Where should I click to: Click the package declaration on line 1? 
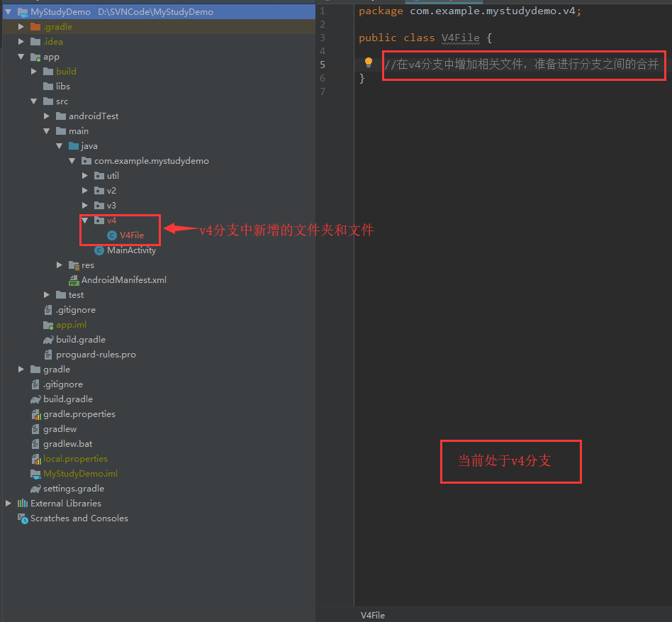[x=470, y=11]
